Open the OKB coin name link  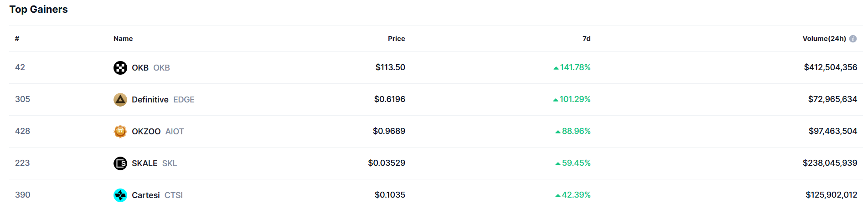click(140, 68)
